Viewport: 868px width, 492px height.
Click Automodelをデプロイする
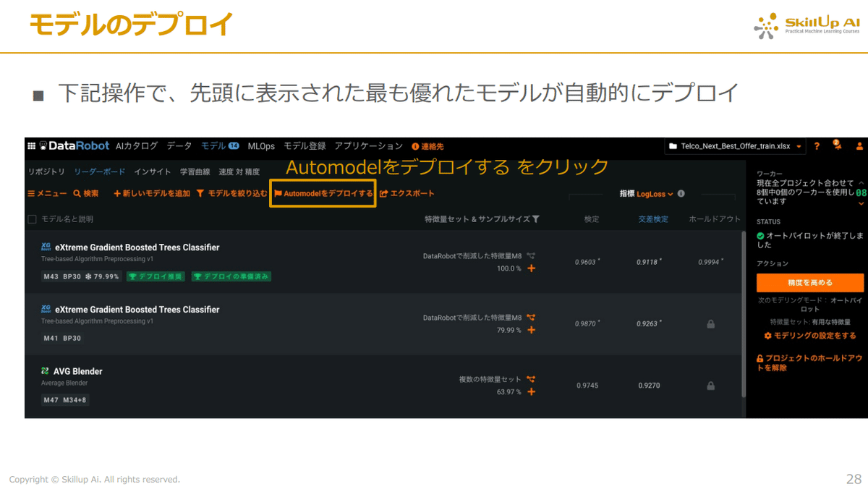323,194
